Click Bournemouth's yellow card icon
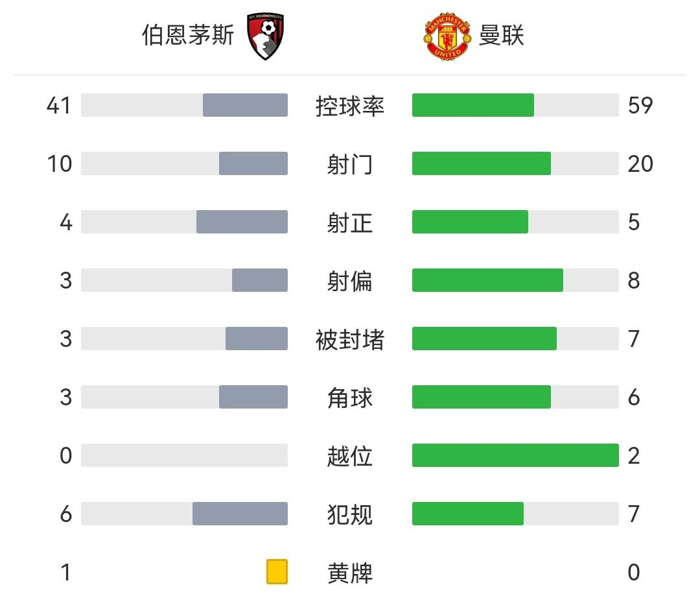This screenshot has width=700, height=596. (x=277, y=572)
